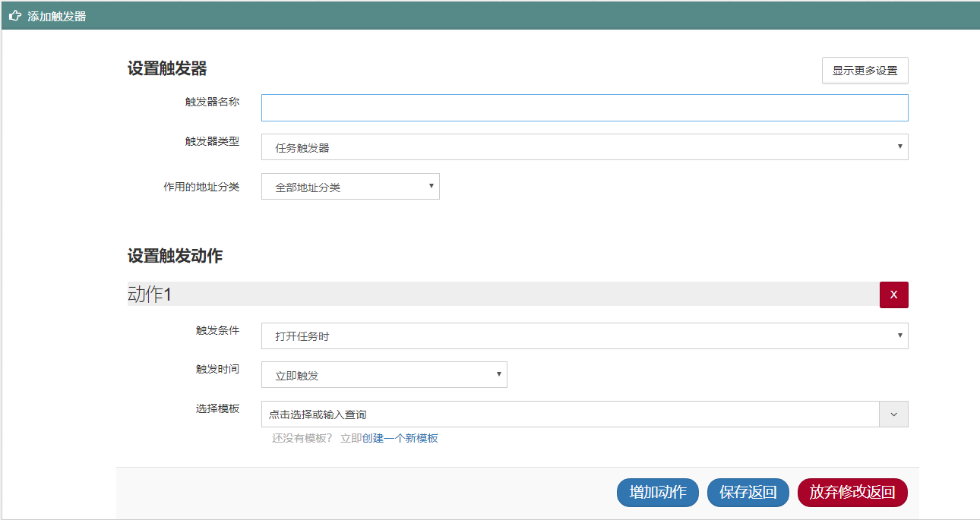Screen dimensions: 980x520
Task: Click the 作用的地址分类 label
Action: pos(201,187)
